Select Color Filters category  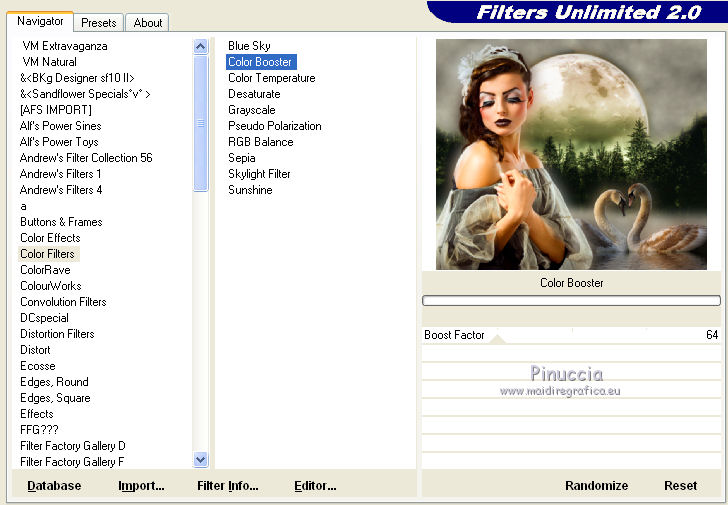point(47,254)
